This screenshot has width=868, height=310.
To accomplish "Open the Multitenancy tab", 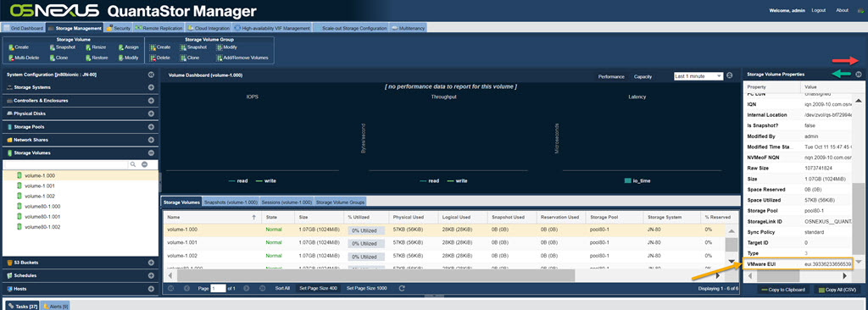I will pos(408,28).
